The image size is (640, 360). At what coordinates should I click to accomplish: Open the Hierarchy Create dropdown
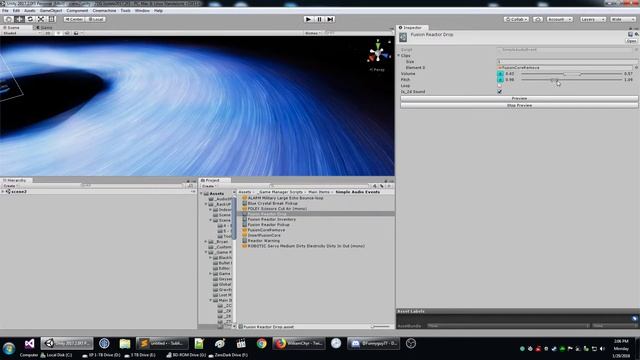[x=10, y=186]
